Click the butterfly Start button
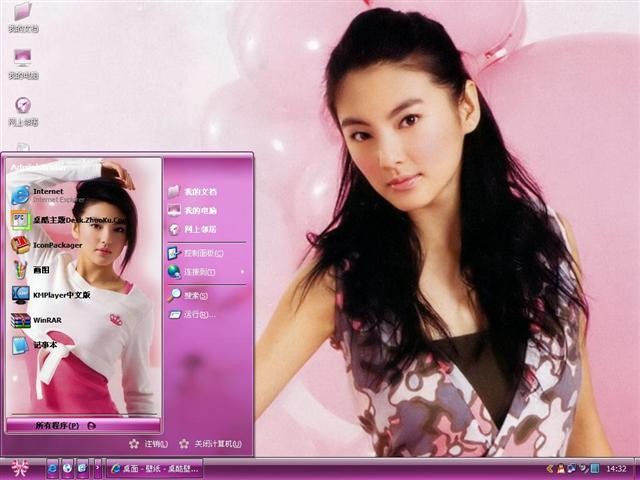Image resolution: width=640 pixels, height=480 pixels. coord(20,468)
